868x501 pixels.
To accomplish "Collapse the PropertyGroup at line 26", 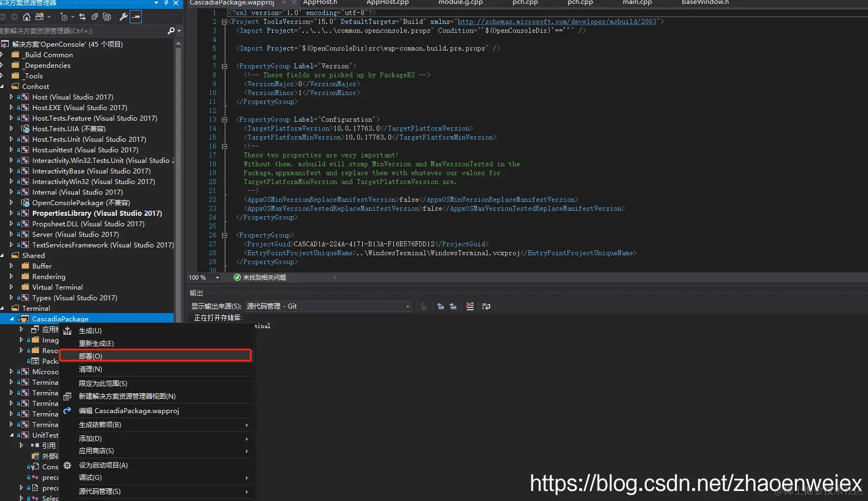I will point(224,235).
